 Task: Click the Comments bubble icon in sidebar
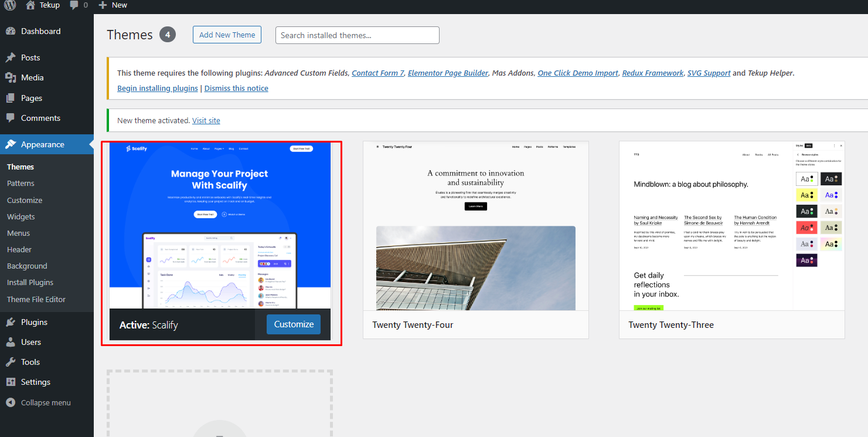click(11, 118)
